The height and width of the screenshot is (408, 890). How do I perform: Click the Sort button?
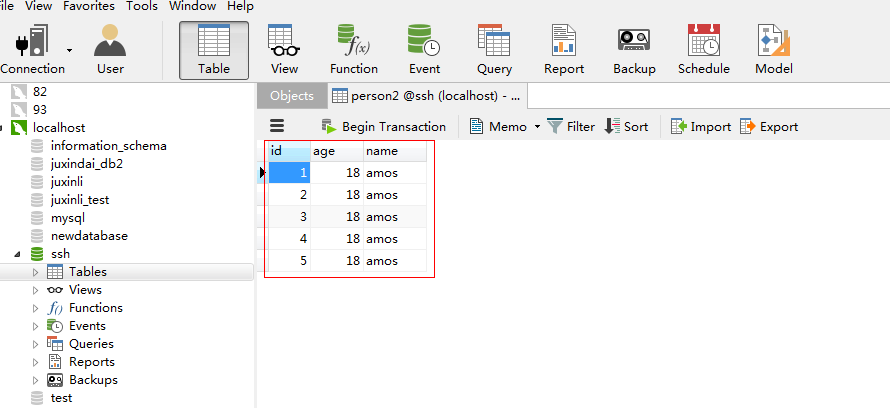(x=627, y=127)
